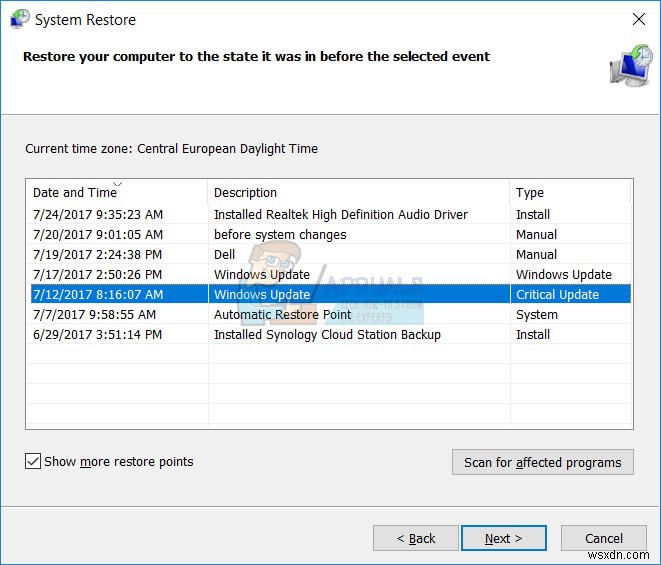661x565 pixels.
Task: Select the before system changes restore point
Action: (x=280, y=234)
